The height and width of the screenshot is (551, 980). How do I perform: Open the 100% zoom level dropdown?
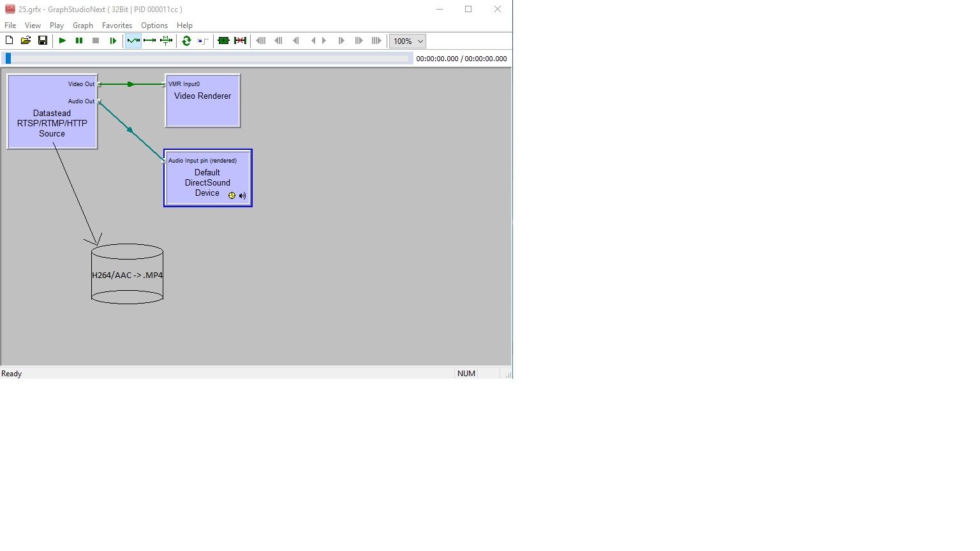(x=407, y=41)
